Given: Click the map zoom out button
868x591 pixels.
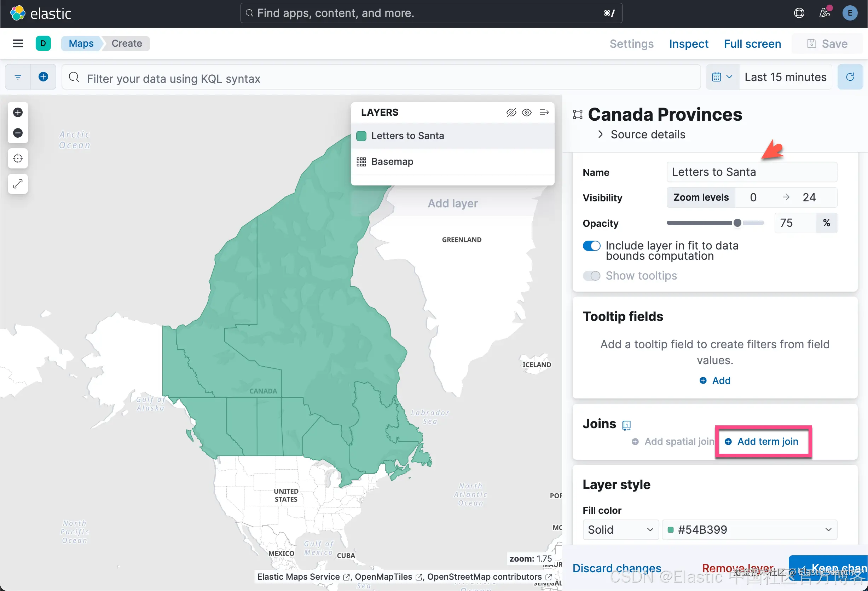Looking at the screenshot, I should (18, 133).
